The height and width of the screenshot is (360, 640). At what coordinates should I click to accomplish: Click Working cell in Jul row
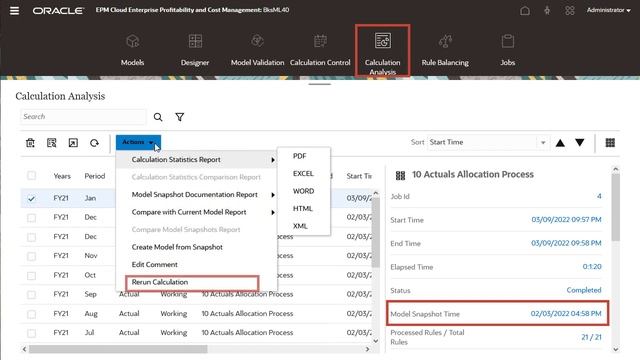click(x=173, y=333)
